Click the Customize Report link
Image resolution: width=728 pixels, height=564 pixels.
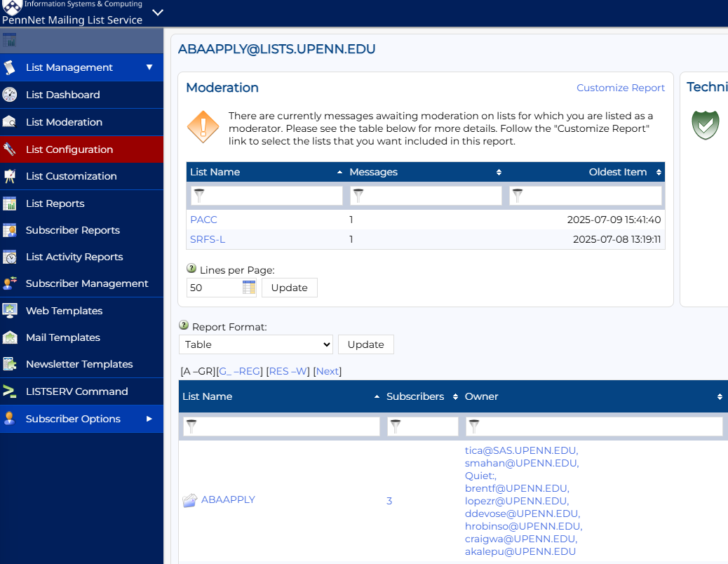point(620,88)
